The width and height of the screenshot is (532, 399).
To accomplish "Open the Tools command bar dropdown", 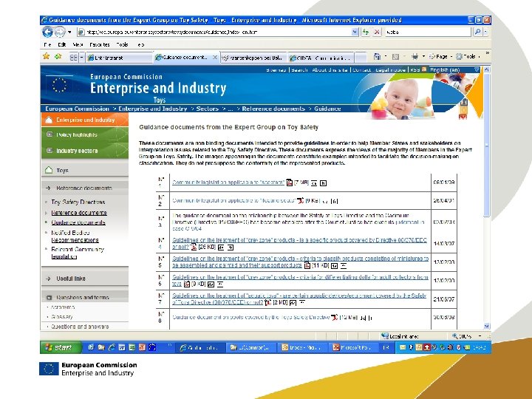I will [x=468, y=57].
